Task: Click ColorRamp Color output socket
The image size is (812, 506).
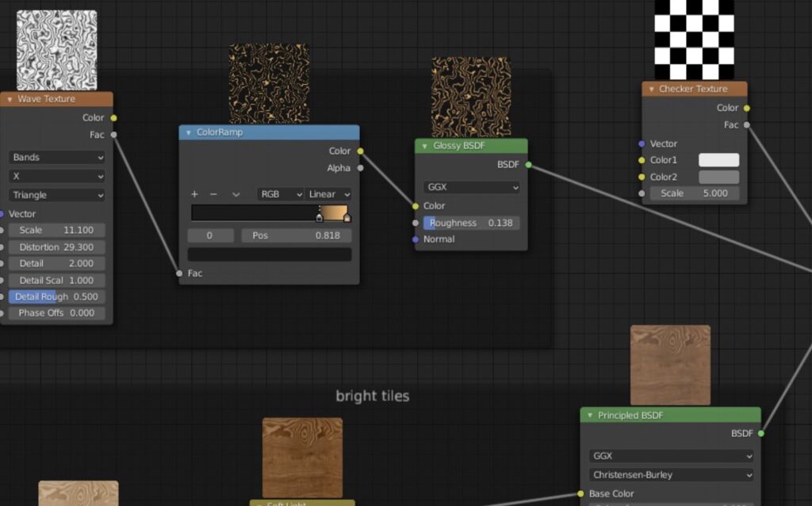Action: pyautogui.click(x=360, y=151)
